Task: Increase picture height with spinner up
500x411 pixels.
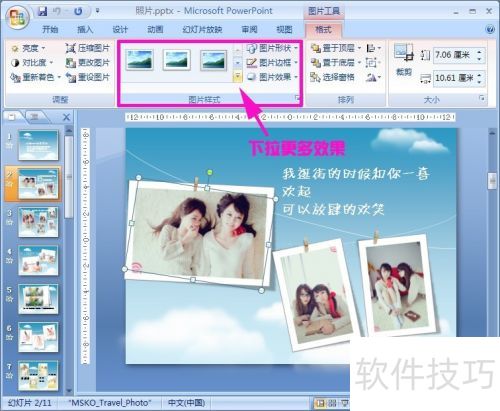Action: pos(479,52)
